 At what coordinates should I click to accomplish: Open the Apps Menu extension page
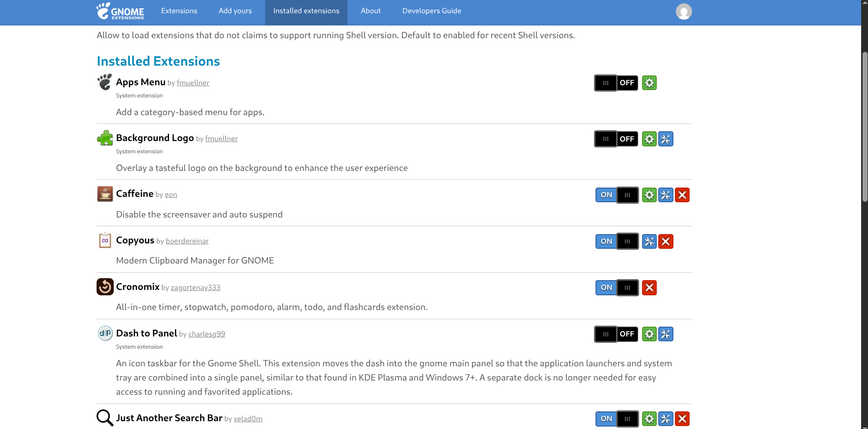pyautogui.click(x=141, y=82)
